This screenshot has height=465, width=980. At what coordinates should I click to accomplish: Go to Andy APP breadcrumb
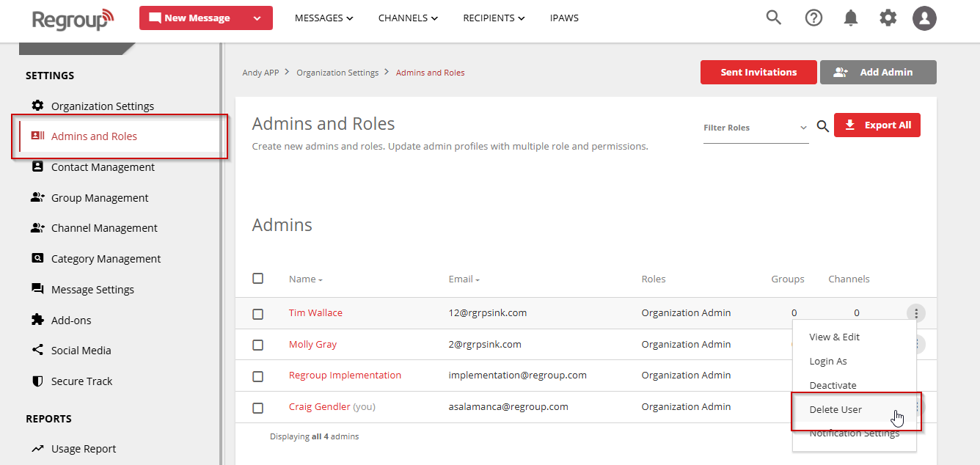coord(260,73)
